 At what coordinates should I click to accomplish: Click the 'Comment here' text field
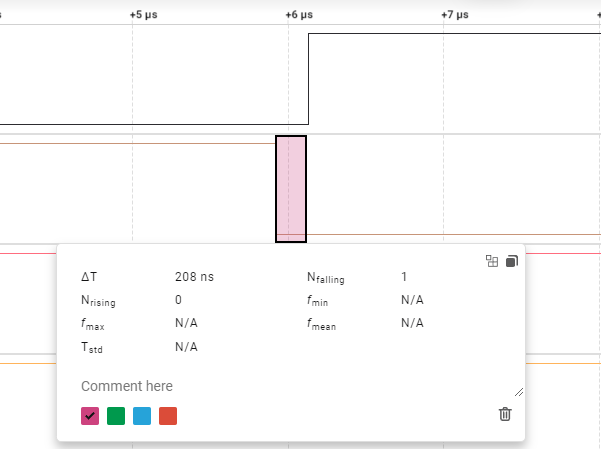[x=290, y=386]
